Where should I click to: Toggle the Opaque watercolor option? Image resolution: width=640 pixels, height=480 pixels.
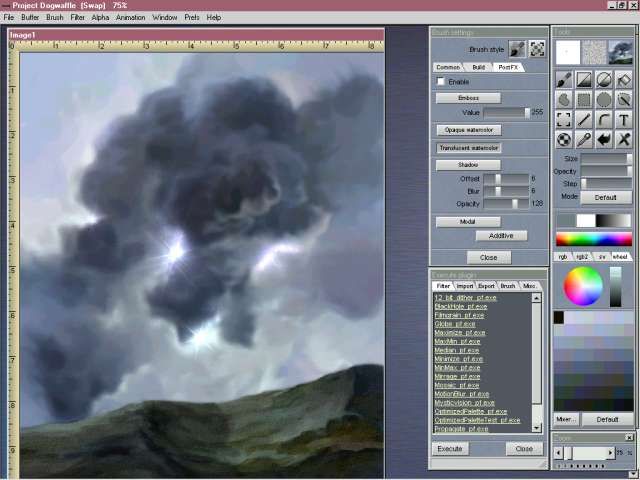pyautogui.click(x=468, y=130)
